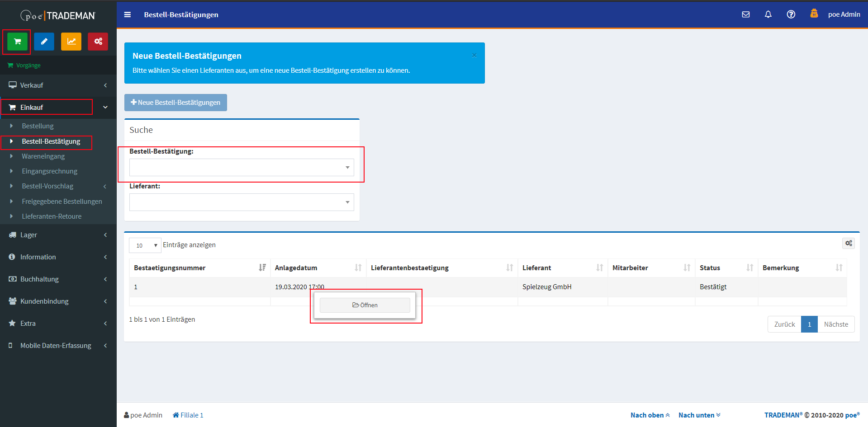Open the mail envelope icon in header
This screenshot has width=868, height=427.
click(x=746, y=14)
